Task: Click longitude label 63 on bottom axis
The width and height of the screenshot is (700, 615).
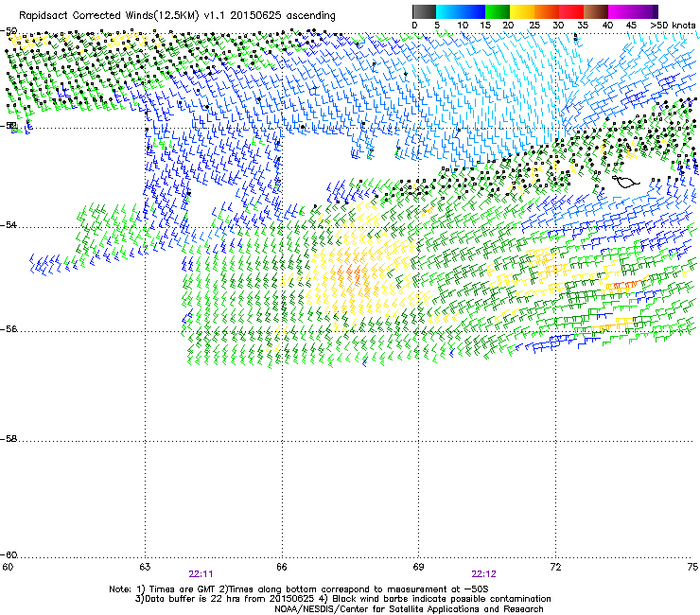Action: 145,567
